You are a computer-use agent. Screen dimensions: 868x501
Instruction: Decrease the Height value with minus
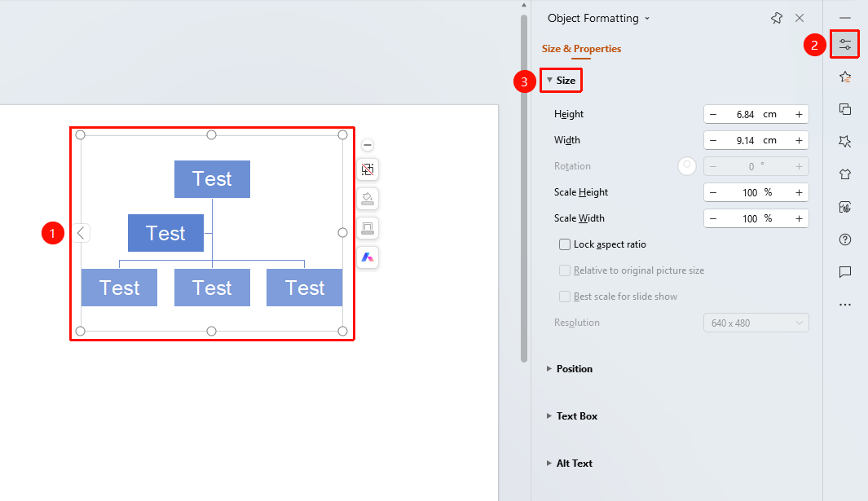[713, 114]
